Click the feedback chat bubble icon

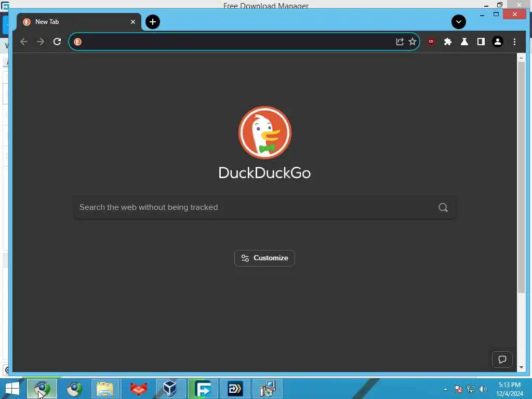click(x=502, y=360)
